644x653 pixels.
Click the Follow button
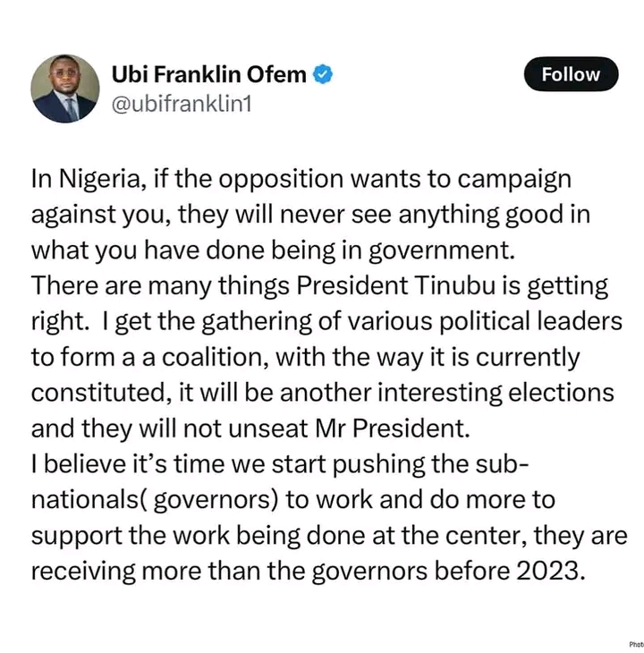(x=570, y=74)
